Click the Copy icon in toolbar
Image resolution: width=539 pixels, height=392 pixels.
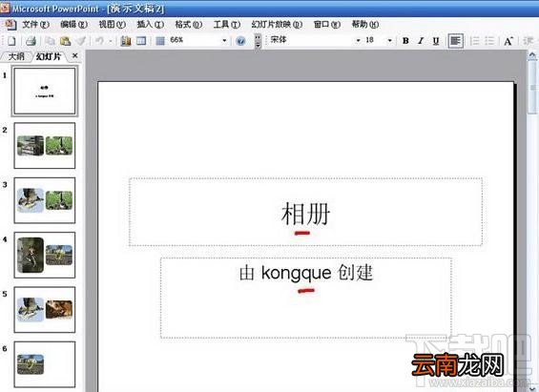click(51, 41)
